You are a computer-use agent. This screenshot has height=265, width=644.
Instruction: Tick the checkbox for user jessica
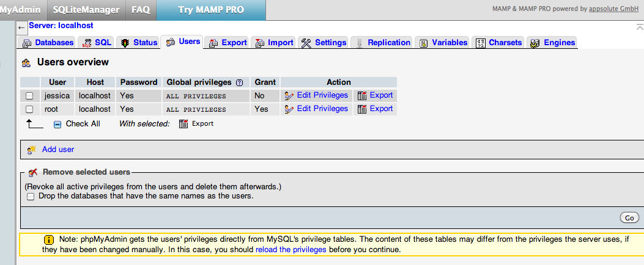pos(29,96)
